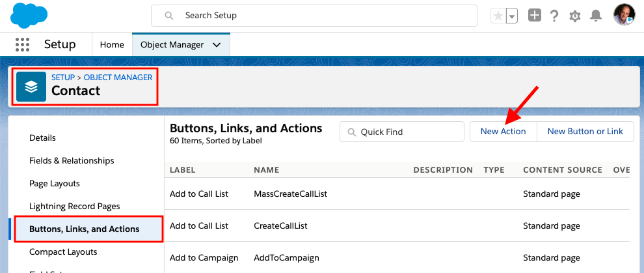The width and height of the screenshot is (644, 273).
Task: Click Standard page in the AddToCampaign row
Action: tap(552, 258)
